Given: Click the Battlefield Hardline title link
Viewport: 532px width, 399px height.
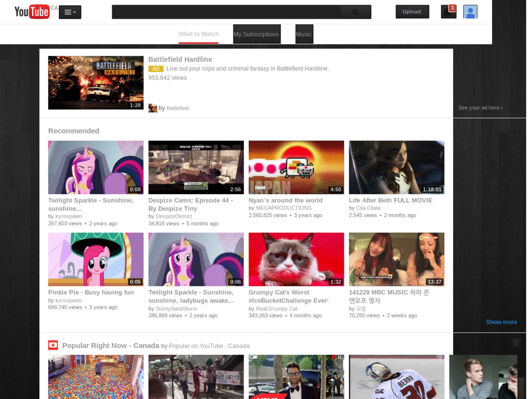Looking at the screenshot, I should [180, 59].
